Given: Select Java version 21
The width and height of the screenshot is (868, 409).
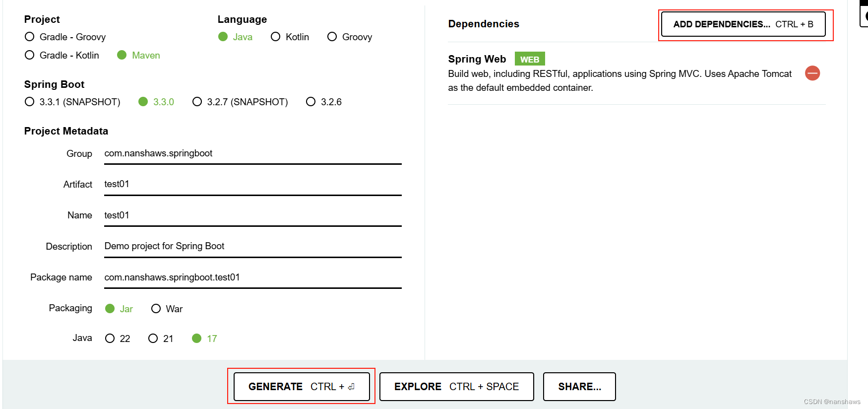Looking at the screenshot, I should tap(153, 339).
